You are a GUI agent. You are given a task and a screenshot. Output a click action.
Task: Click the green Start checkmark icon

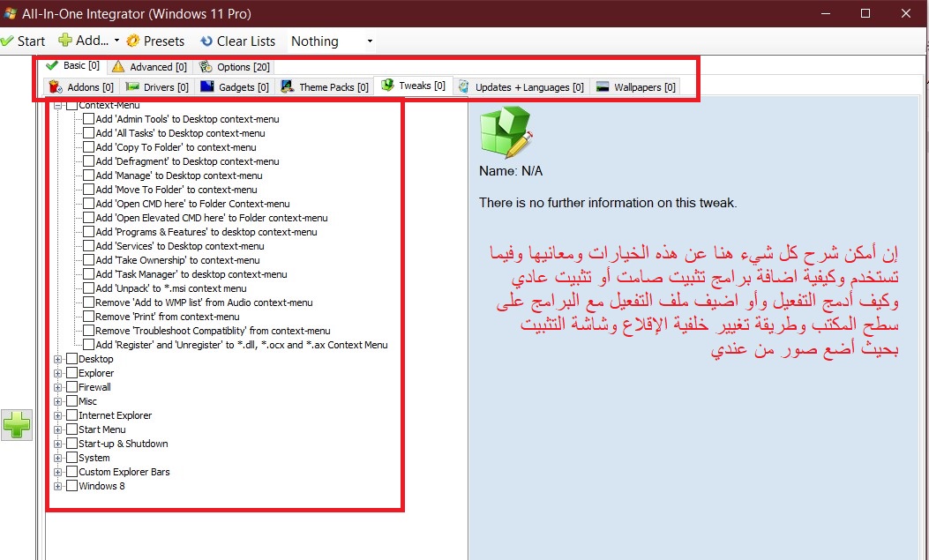coord(7,41)
